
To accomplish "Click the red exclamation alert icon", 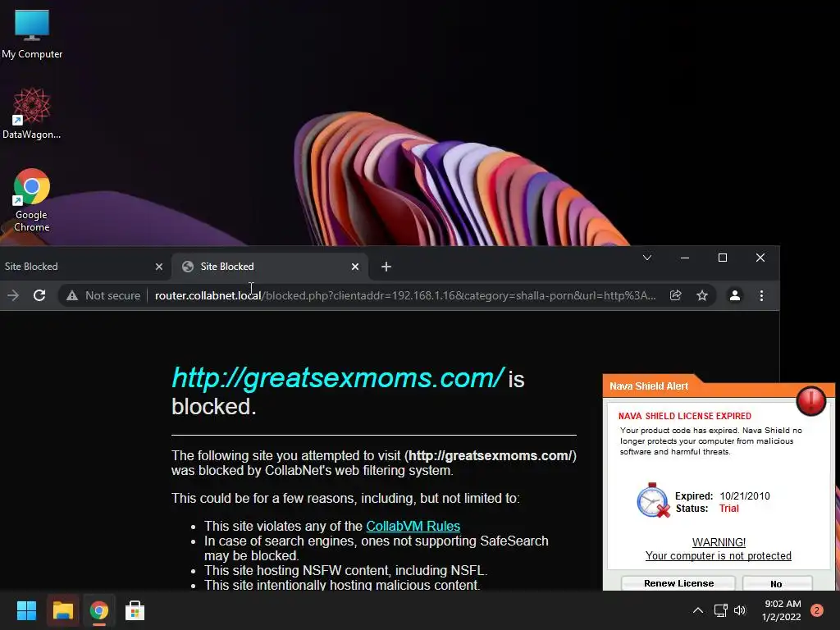I will tap(811, 400).
